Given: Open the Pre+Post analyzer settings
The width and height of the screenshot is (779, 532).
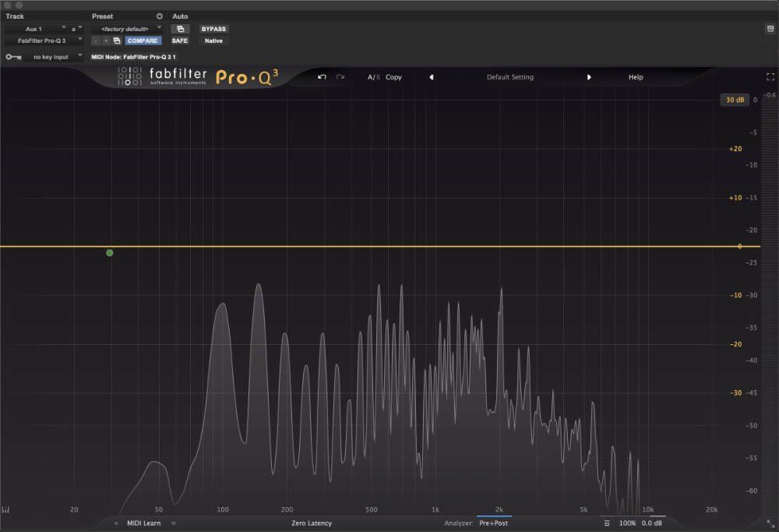Looking at the screenshot, I should coord(493,523).
